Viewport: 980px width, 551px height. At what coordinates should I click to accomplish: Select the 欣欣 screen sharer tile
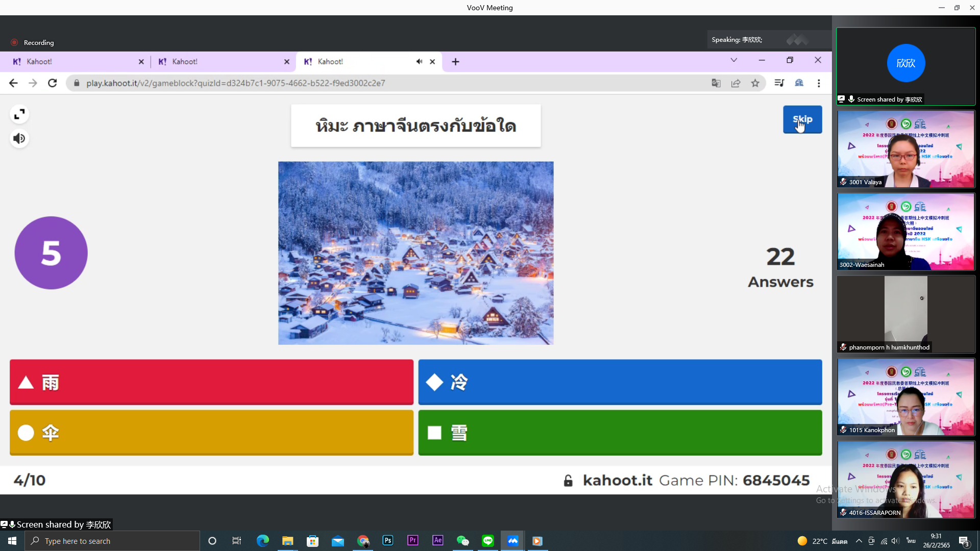(x=906, y=66)
